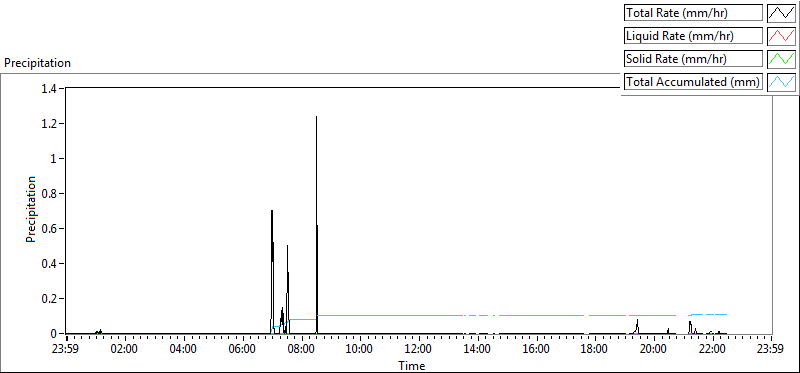Click the Total Accumulated blue line icon

[x=781, y=82]
